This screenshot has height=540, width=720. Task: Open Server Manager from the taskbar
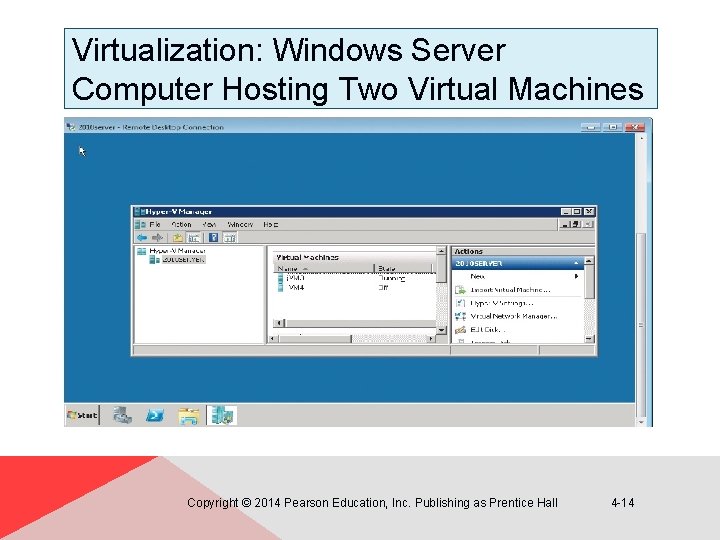(123, 415)
